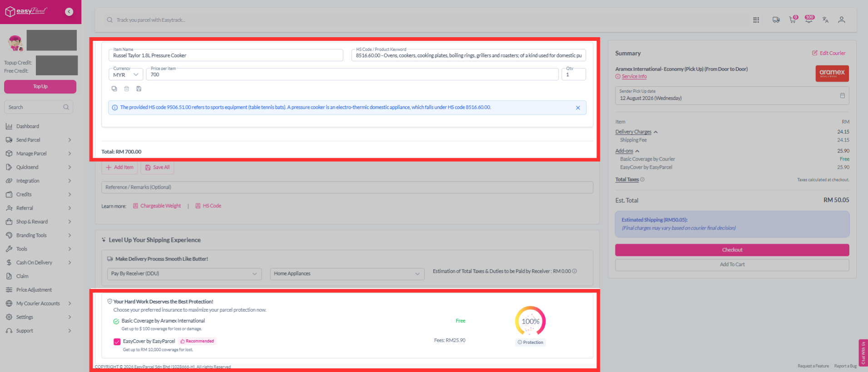Viewport: 868px width, 372px height.
Task: Click the calendar icon for pick up date
Action: point(843,96)
